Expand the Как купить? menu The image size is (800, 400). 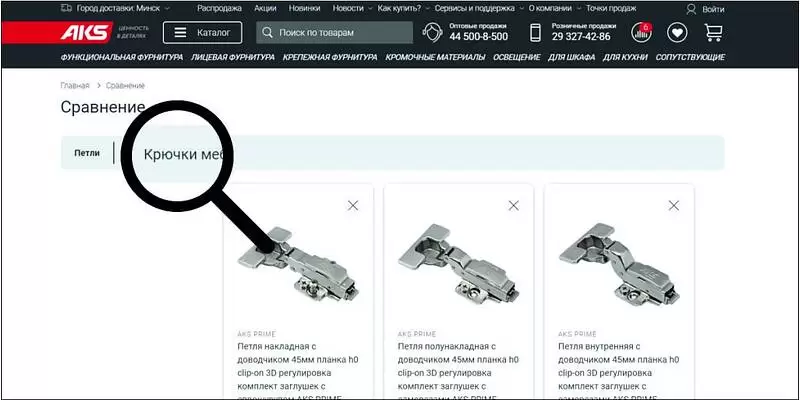[x=400, y=8]
